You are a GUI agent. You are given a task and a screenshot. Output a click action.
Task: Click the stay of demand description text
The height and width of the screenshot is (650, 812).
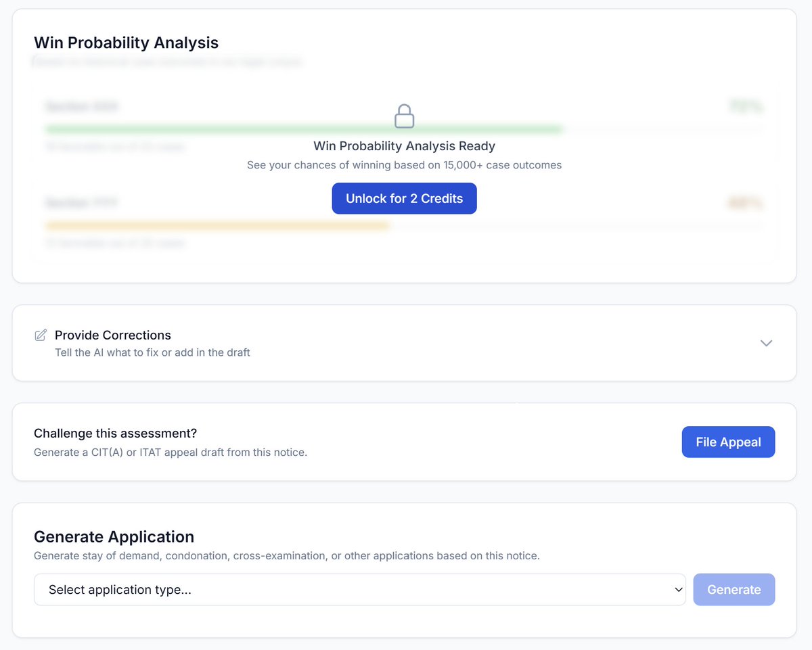click(x=287, y=556)
